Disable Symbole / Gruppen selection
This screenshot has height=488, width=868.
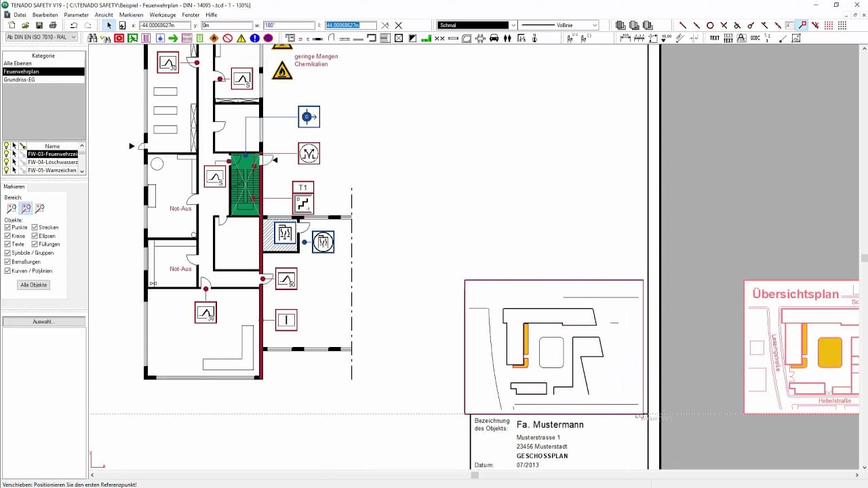[7, 253]
